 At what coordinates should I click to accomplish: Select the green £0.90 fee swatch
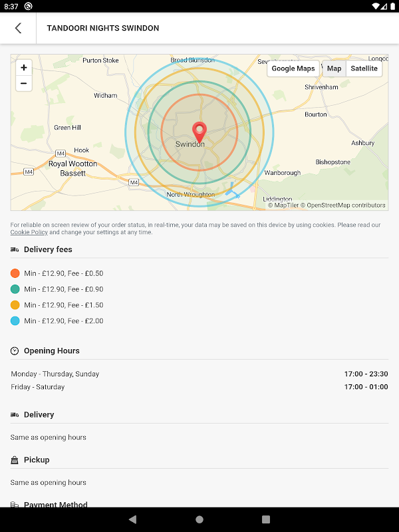[x=15, y=289]
